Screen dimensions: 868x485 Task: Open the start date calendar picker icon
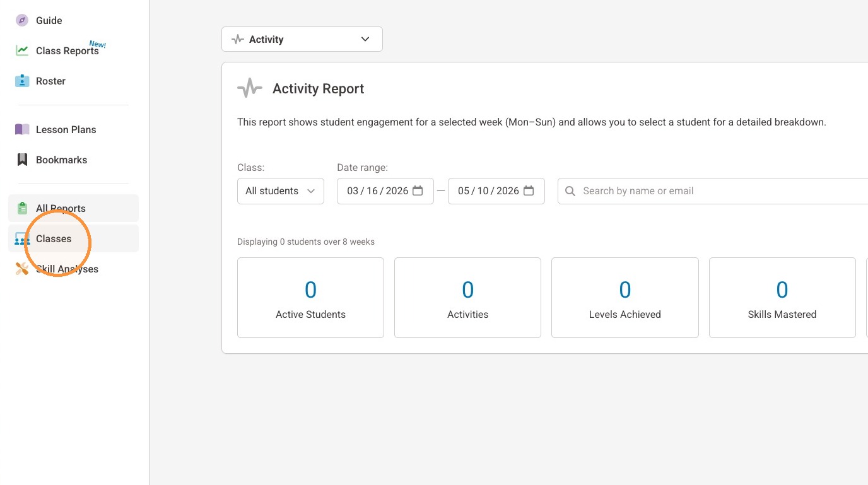coord(418,190)
